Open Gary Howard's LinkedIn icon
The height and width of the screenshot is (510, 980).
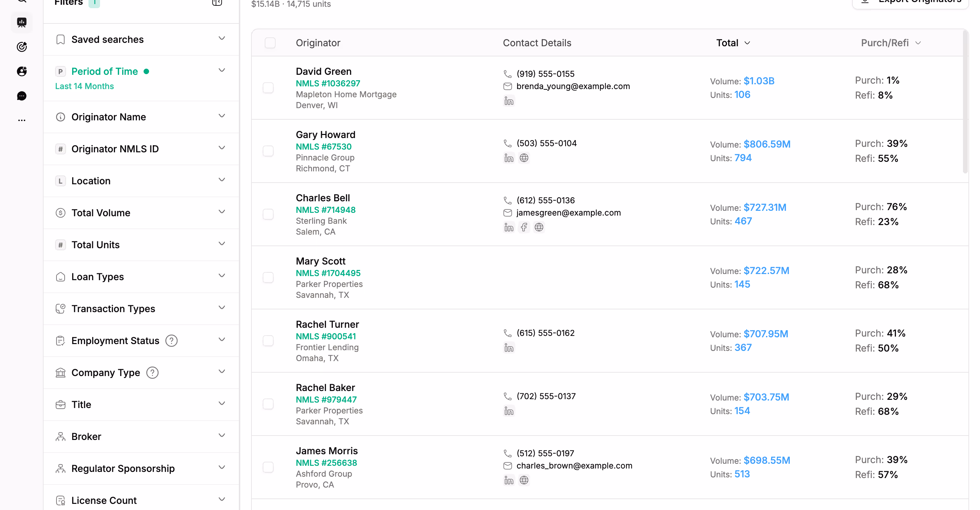(x=509, y=158)
